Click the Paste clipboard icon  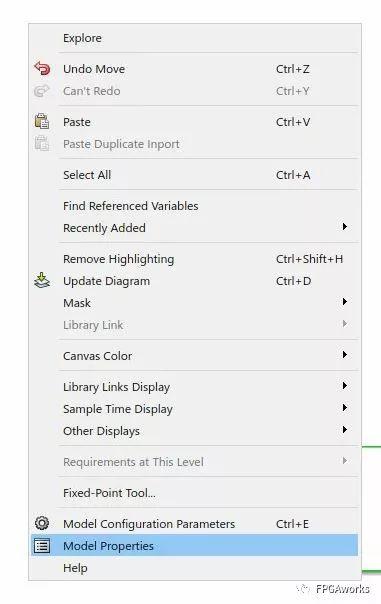(42, 121)
